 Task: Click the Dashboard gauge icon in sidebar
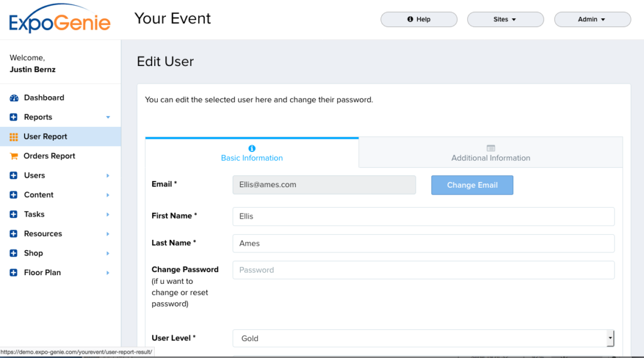coord(14,98)
